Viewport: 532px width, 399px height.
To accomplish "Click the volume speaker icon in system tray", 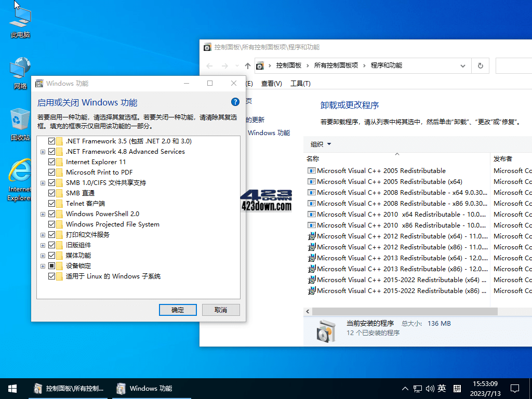I will pos(430,388).
